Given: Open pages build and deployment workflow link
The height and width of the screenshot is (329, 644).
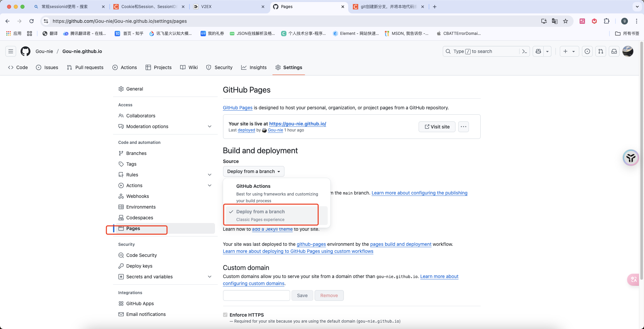Looking at the screenshot, I should click(x=401, y=244).
